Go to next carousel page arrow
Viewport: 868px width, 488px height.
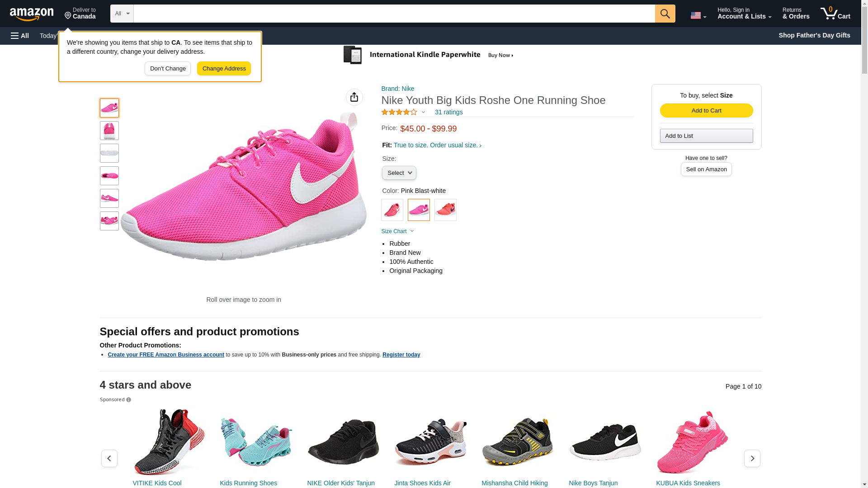point(752,458)
